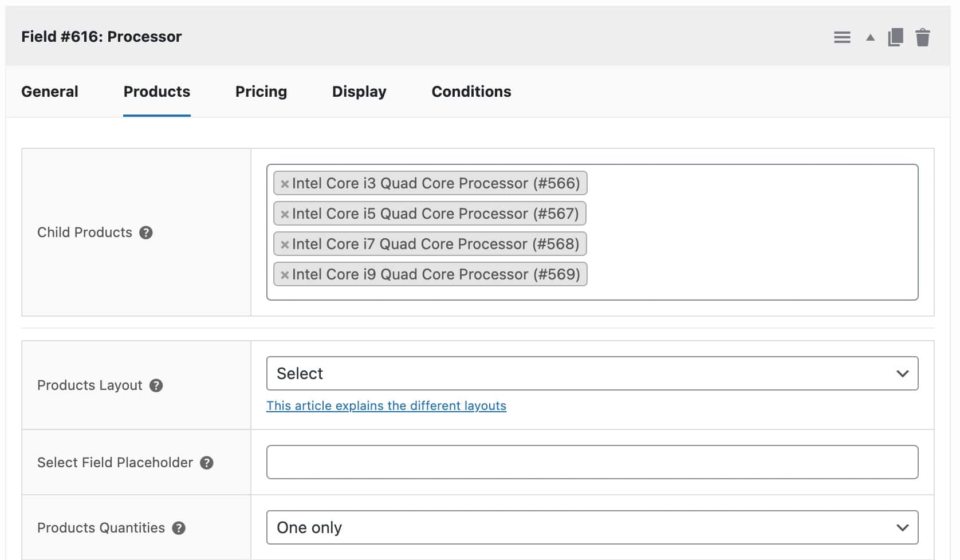960x560 pixels.
Task: Open the Conditions tab
Action: click(471, 92)
